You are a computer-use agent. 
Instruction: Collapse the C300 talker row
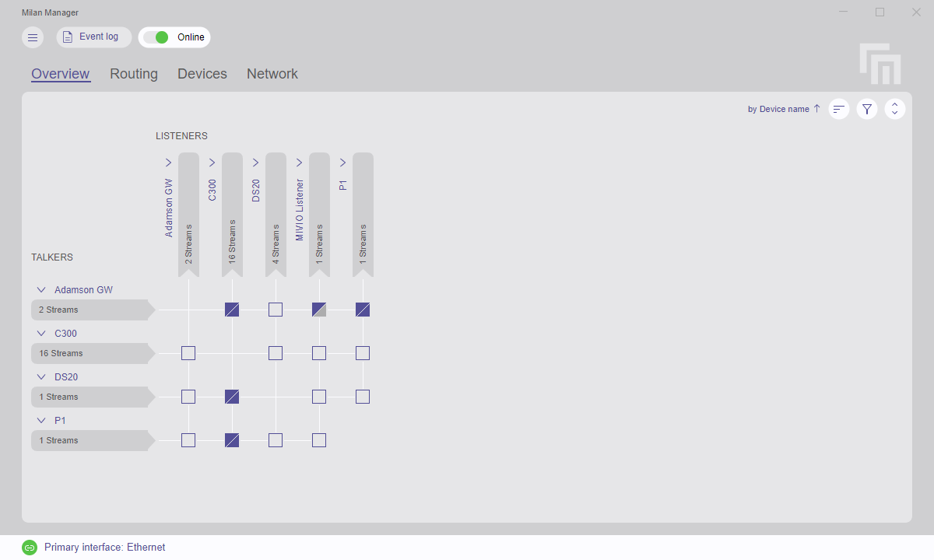(x=41, y=333)
